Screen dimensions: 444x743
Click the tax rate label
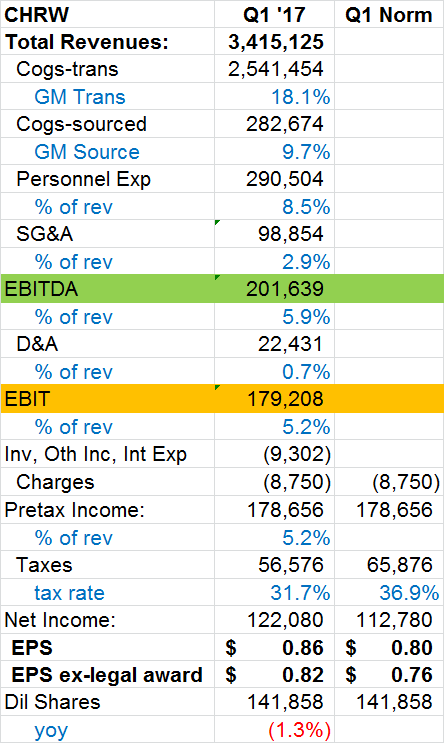click(69, 593)
